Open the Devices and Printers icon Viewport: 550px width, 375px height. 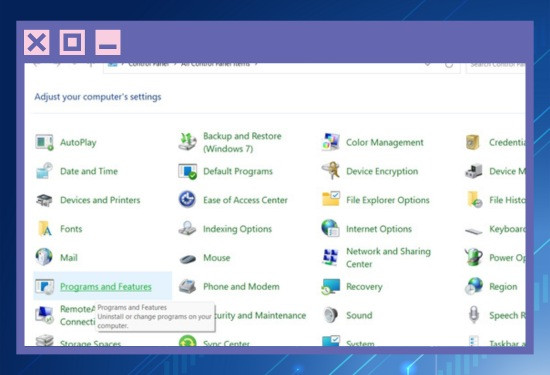coord(44,200)
